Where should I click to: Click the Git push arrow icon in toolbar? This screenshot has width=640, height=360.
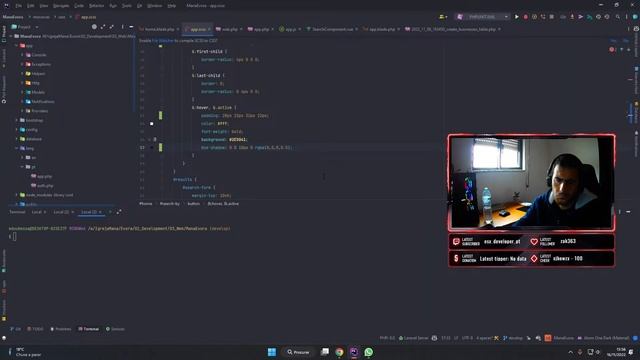pos(580,17)
